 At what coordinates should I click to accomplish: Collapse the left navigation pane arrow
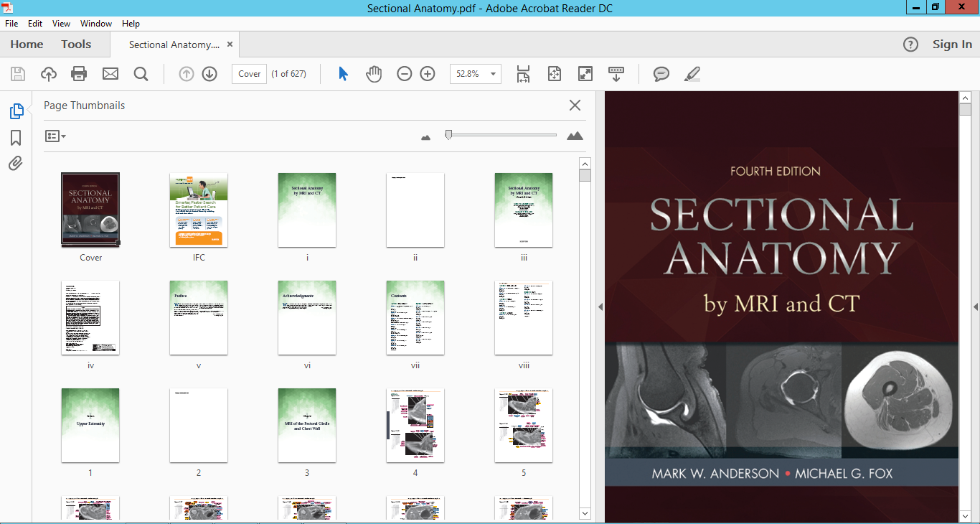pos(600,307)
